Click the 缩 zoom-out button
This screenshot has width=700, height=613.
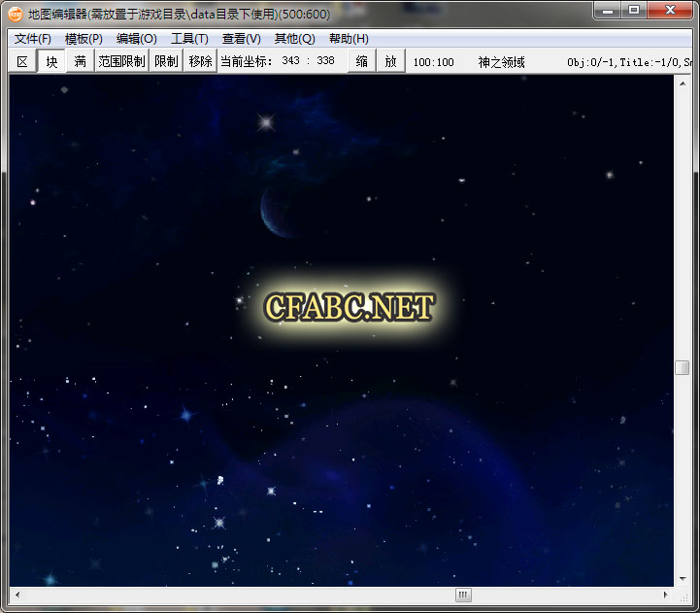tap(361, 61)
